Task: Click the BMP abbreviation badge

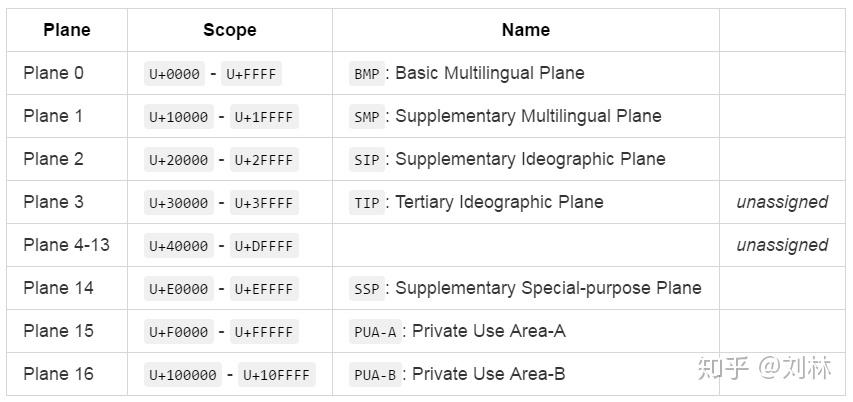Action: pos(366,74)
